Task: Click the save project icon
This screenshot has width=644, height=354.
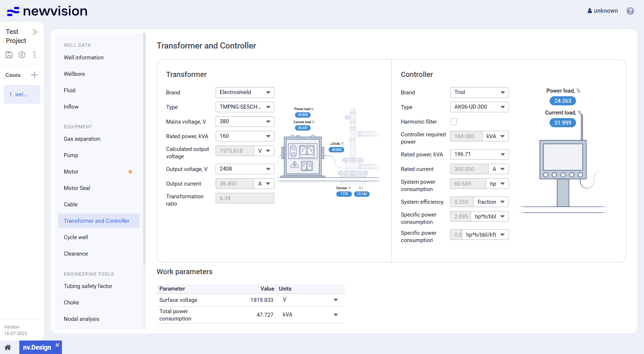Action: pos(9,55)
